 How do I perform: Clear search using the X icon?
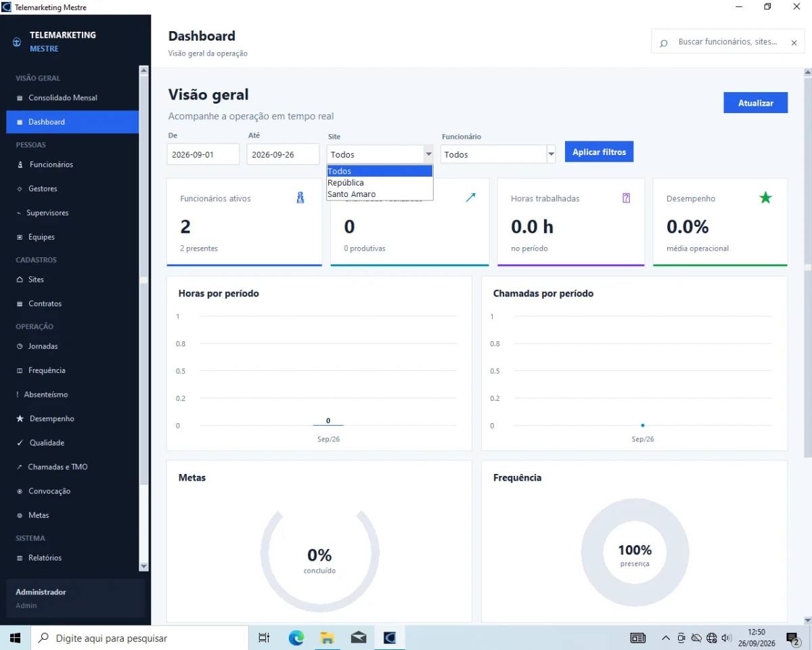pyautogui.click(x=794, y=42)
